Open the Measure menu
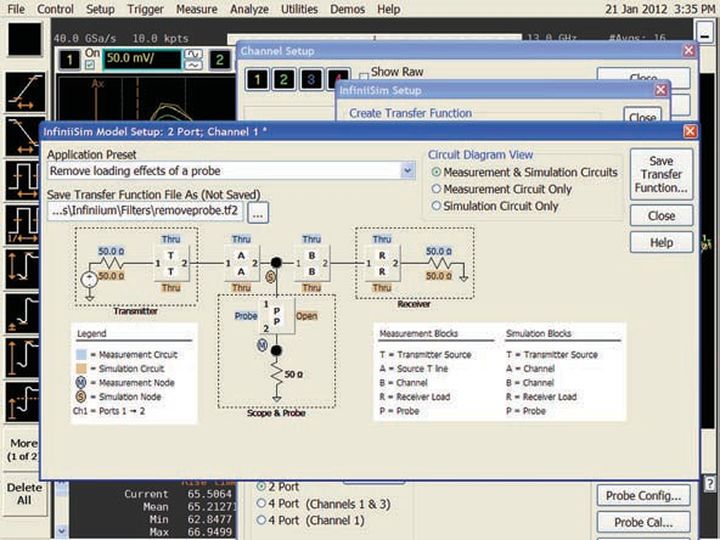 coord(197,9)
